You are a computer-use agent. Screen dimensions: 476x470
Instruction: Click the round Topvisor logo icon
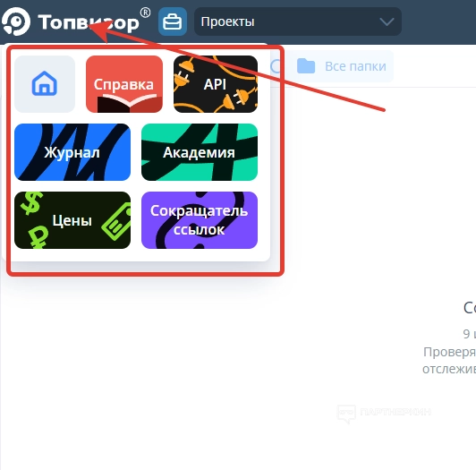coord(16,21)
